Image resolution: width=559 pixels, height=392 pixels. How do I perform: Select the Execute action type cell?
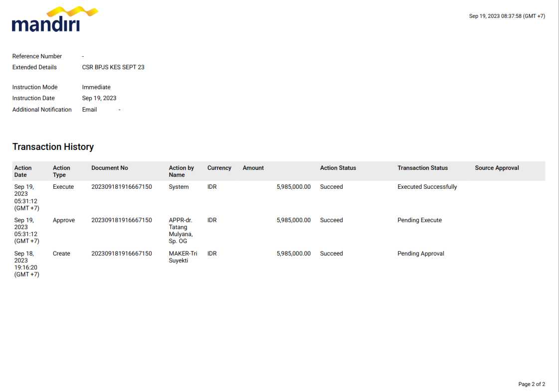point(63,187)
